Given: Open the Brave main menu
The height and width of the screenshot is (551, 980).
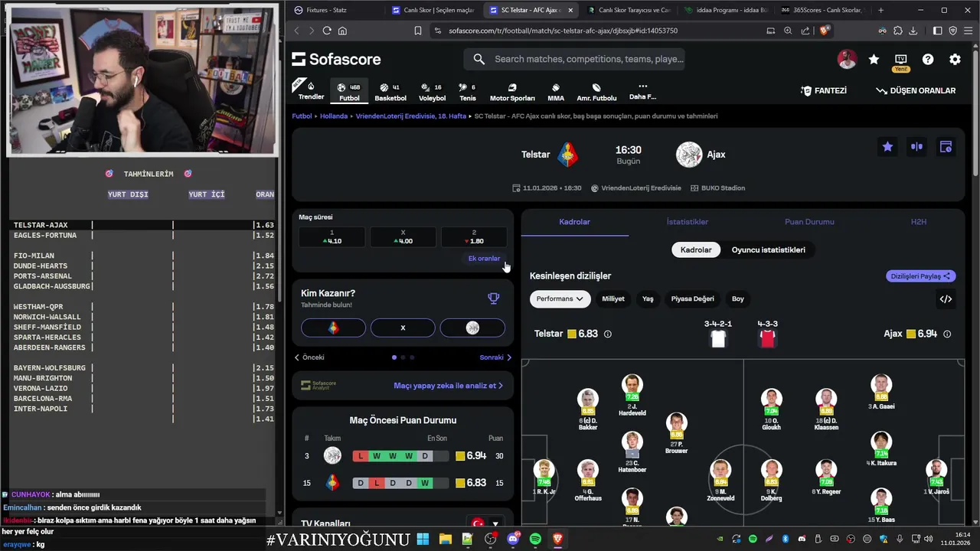Looking at the screenshot, I should pyautogui.click(x=969, y=31).
